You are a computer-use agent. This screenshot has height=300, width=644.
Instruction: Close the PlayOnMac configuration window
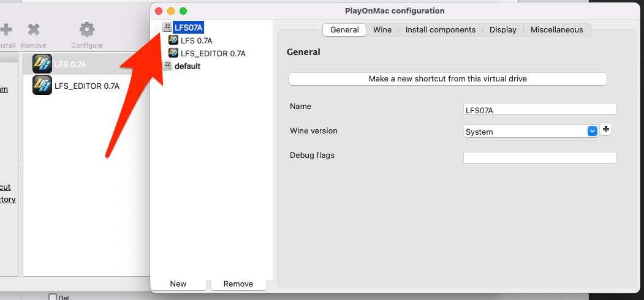(x=159, y=11)
